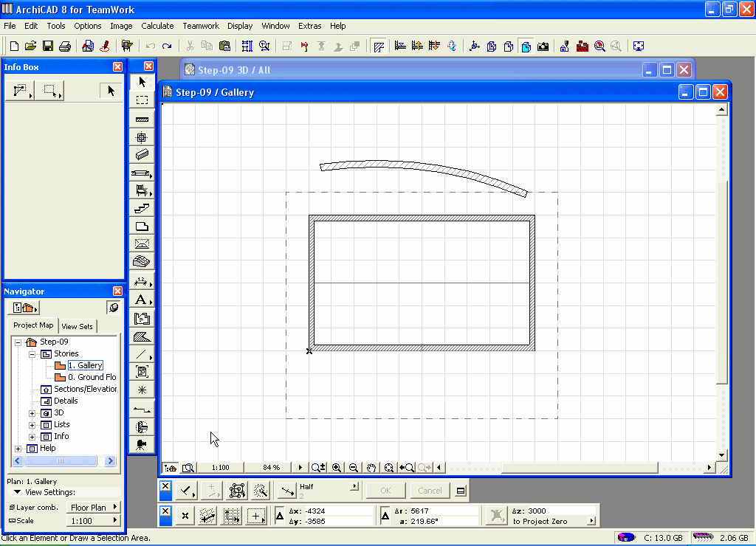Click the Zoom In magnifier icon
This screenshot has width=756, height=546.
337,468
